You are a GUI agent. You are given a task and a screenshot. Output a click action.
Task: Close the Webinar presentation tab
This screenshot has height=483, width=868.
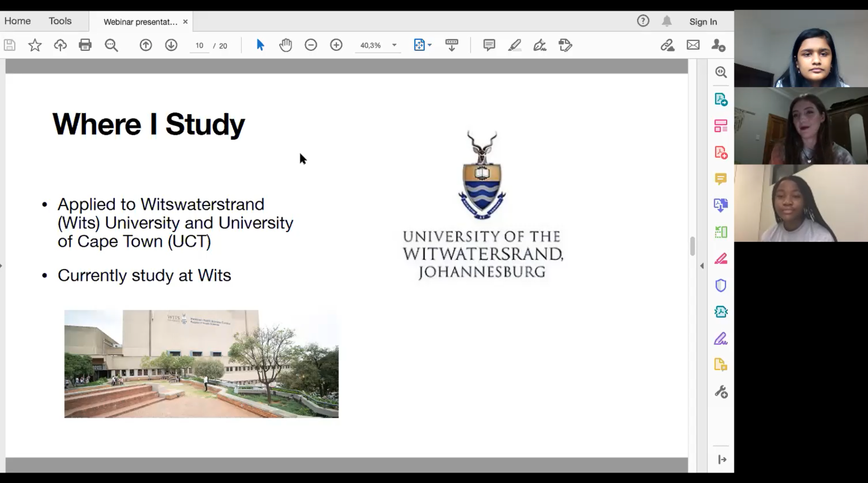pos(185,22)
